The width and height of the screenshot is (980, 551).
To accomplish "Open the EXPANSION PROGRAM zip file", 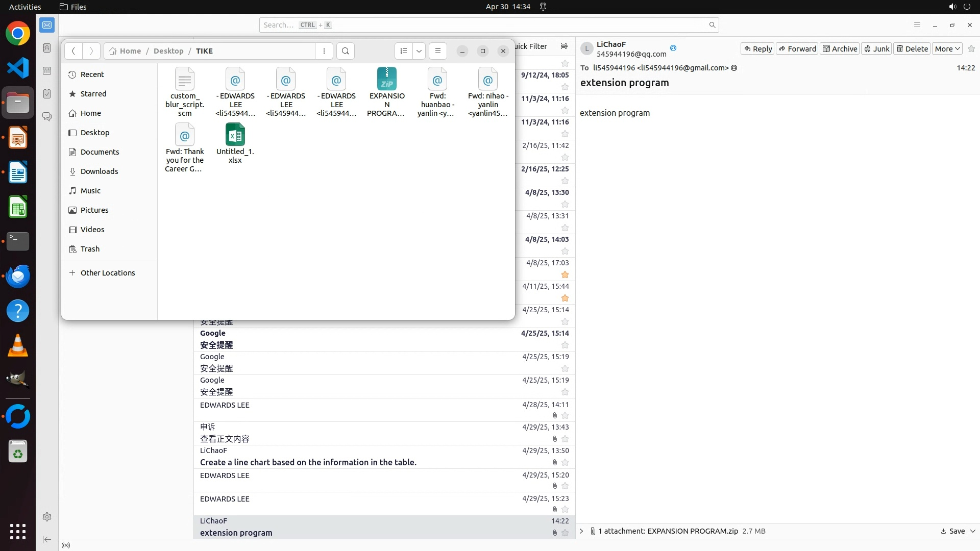I will (x=386, y=81).
